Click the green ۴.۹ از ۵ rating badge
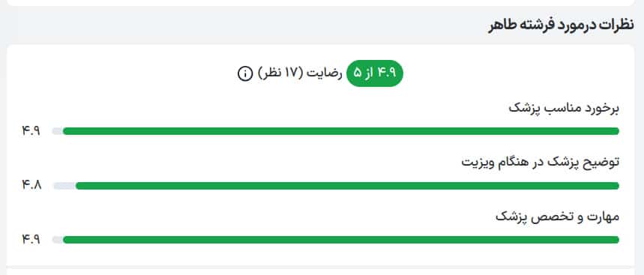The image size is (644, 275). (x=375, y=73)
